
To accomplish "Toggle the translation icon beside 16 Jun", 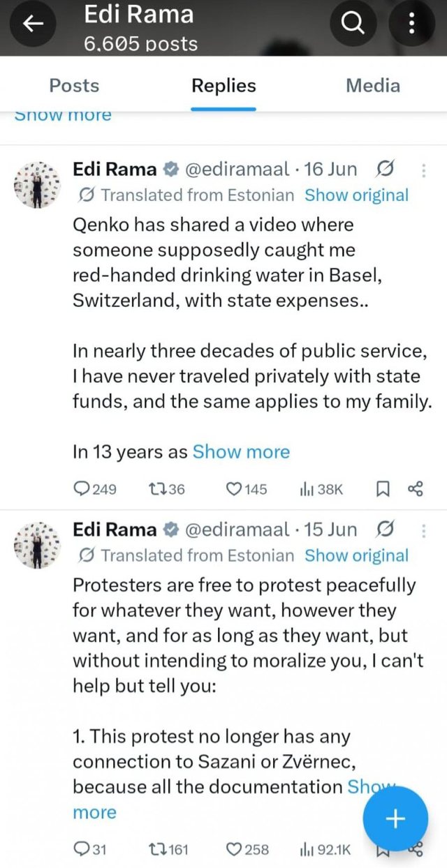I will click(384, 169).
